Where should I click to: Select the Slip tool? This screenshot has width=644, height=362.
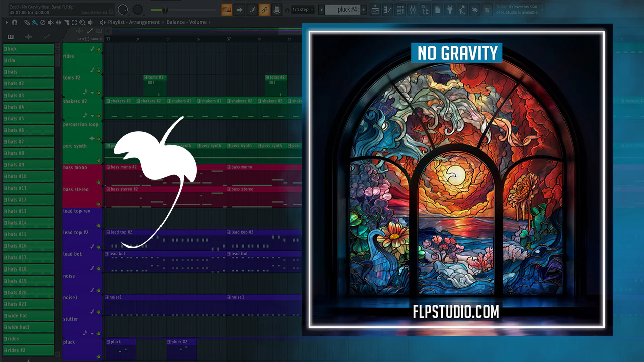58,22
